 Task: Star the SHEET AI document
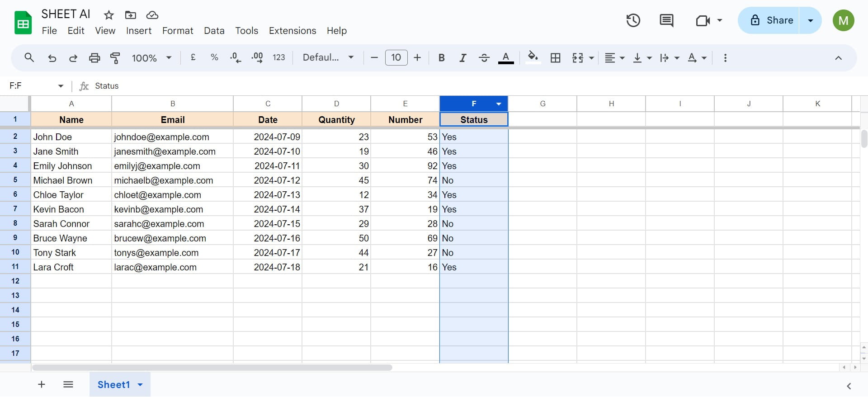(x=108, y=15)
